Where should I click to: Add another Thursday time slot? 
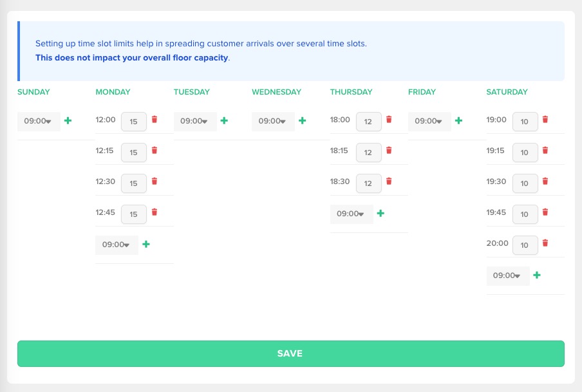(x=380, y=213)
